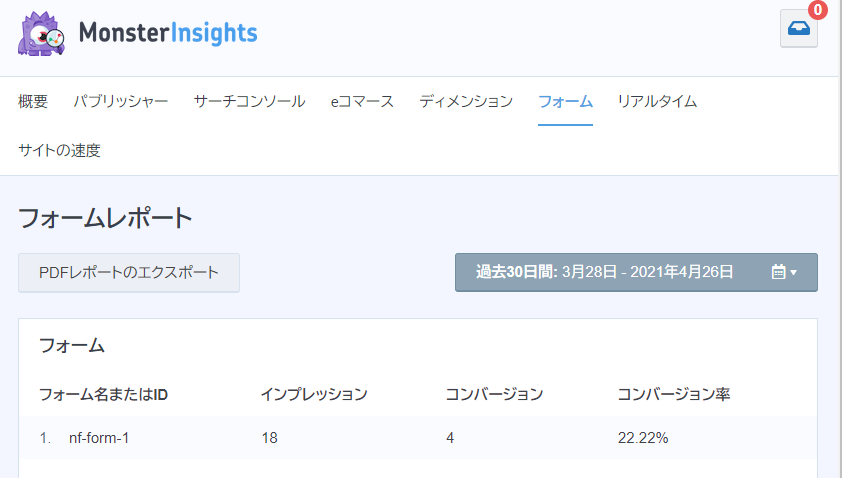Image resolution: width=842 pixels, height=478 pixels.
Task: Switch to the リアルタイム tab
Action: pos(657,101)
